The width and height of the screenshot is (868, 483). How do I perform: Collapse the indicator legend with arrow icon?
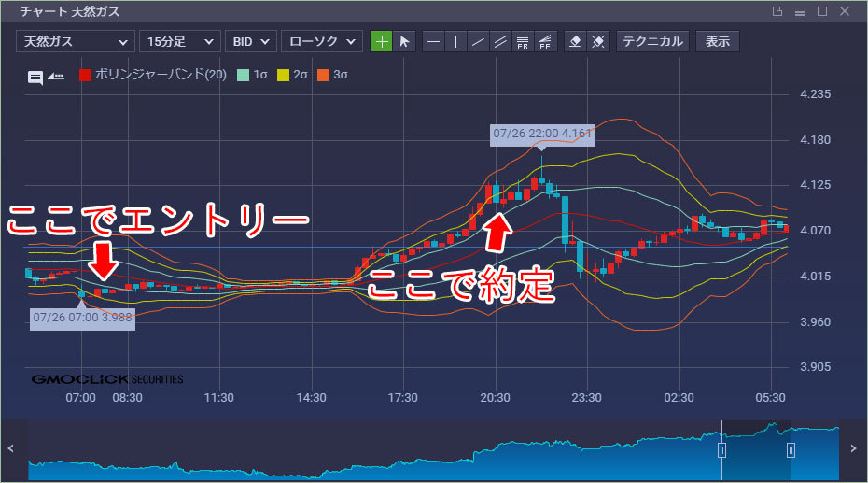56,76
